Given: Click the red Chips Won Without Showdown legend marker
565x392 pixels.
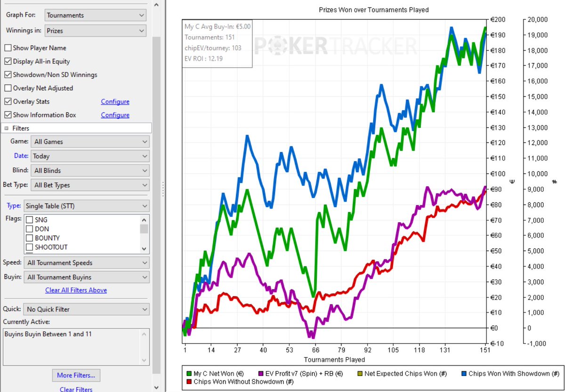Looking at the screenshot, I should click(x=190, y=381).
